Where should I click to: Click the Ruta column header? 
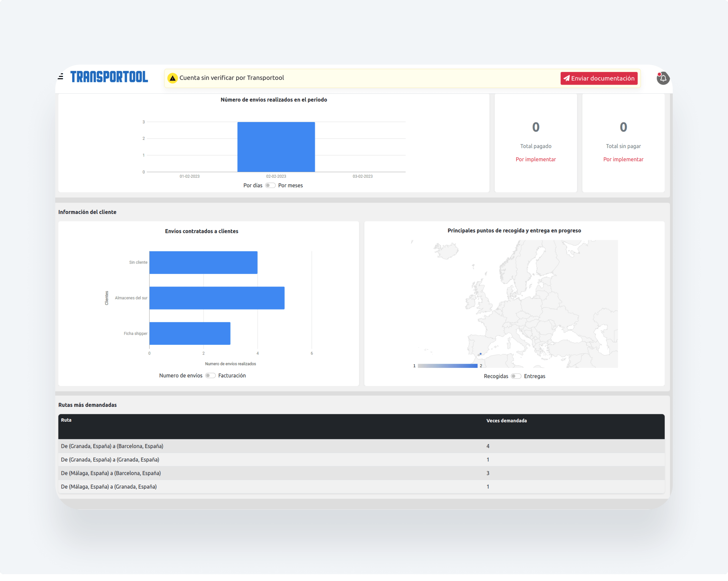tap(66, 420)
